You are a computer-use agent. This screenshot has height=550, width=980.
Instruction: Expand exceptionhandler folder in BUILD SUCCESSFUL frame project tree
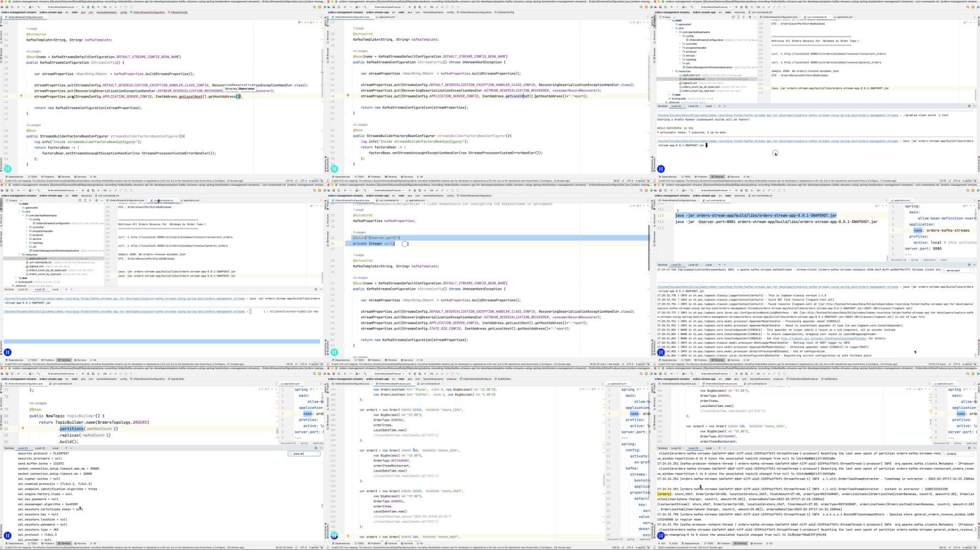pos(680,48)
